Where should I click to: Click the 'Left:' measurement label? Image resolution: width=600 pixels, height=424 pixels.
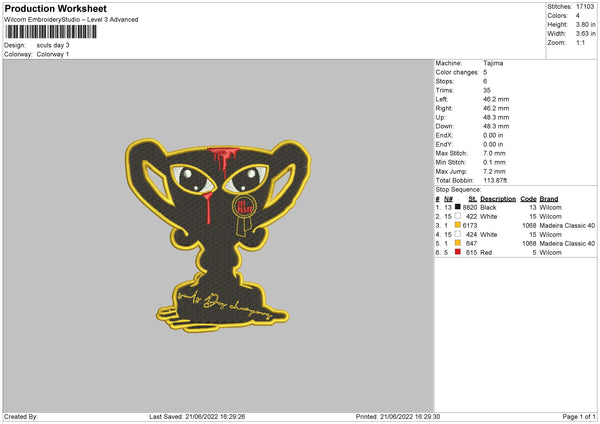[x=442, y=99]
